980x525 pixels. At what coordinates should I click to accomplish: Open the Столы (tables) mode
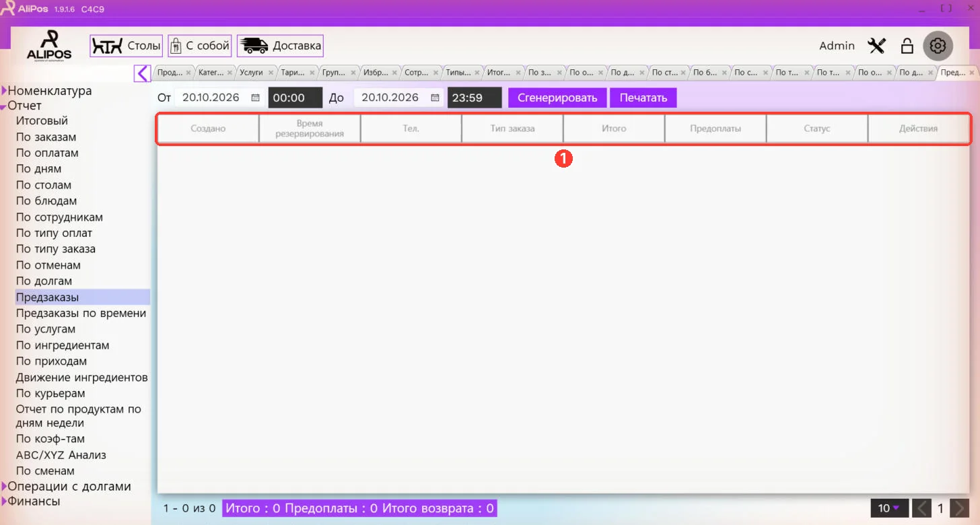coord(127,46)
